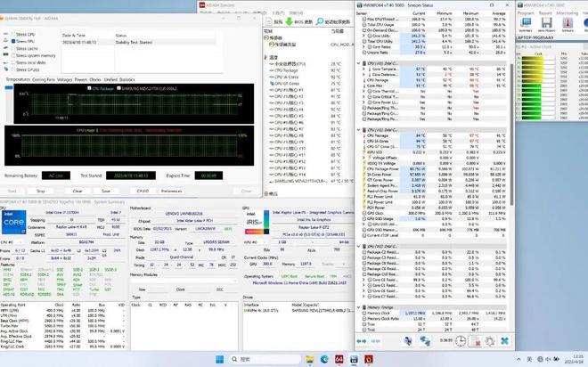Click the driver update magnifier icon
The width and height of the screenshot is (588, 367).
(x=320, y=21)
